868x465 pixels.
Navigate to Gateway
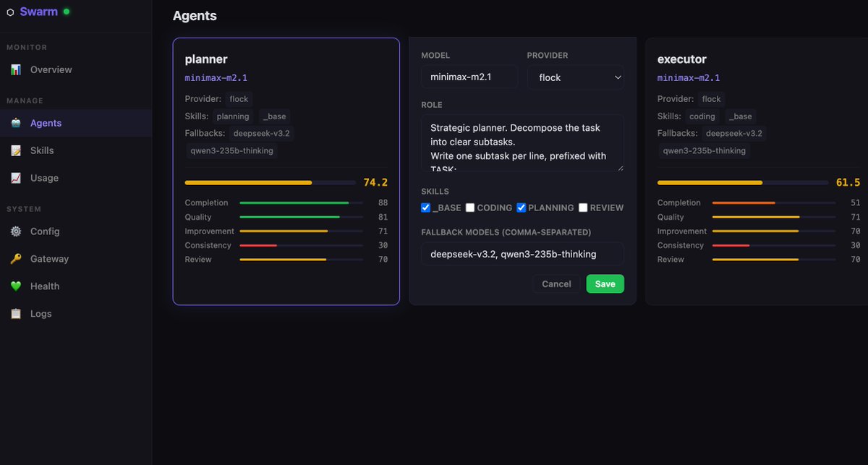pyautogui.click(x=76, y=259)
